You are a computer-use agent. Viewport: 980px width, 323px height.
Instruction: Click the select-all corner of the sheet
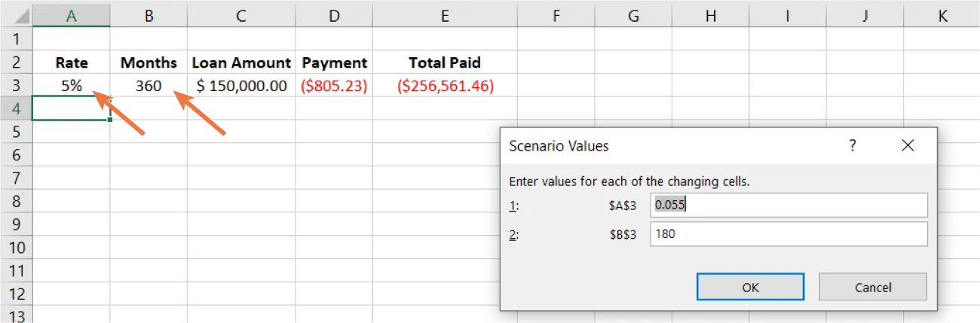click(x=16, y=15)
